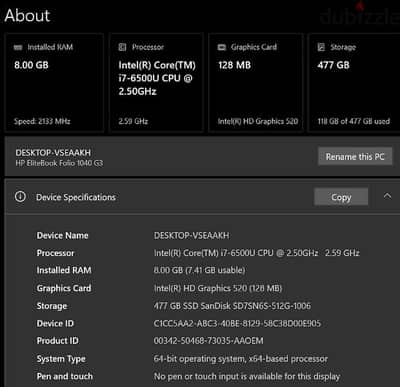Select Intel(R) HD Graphics 520 (128 MB) value
The height and width of the screenshot is (387, 400).
tap(218, 288)
